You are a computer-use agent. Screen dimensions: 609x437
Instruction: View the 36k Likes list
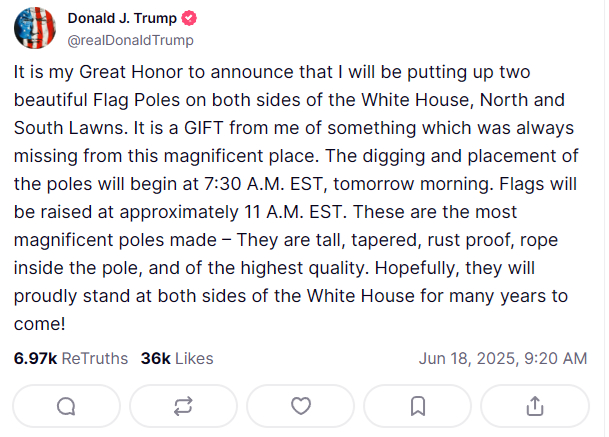point(177,358)
